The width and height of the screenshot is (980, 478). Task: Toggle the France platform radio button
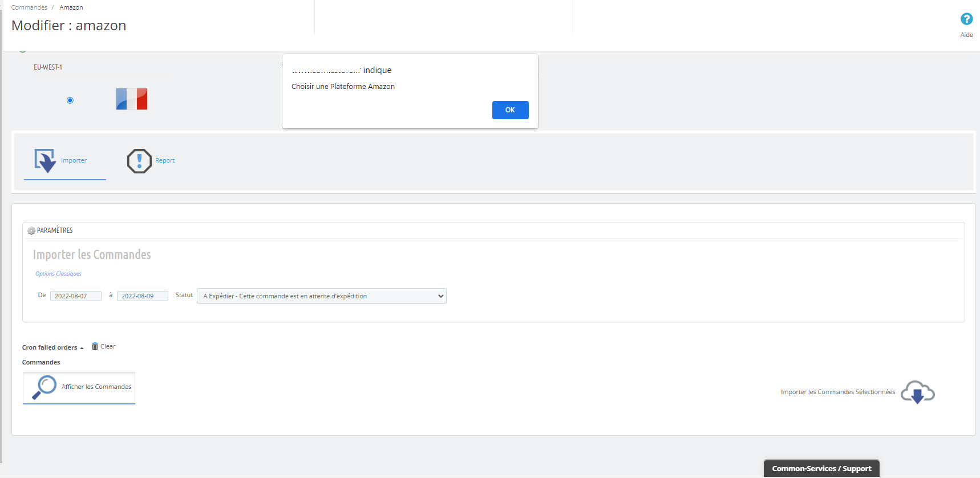70,100
